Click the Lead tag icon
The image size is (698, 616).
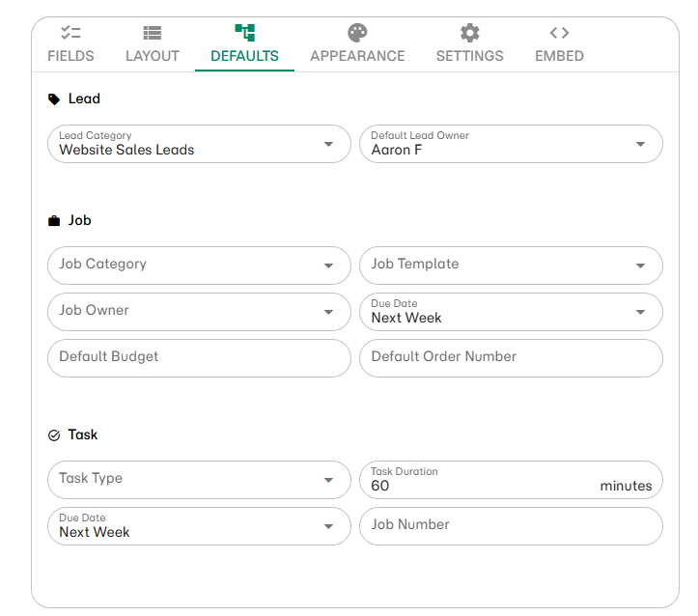(54, 99)
